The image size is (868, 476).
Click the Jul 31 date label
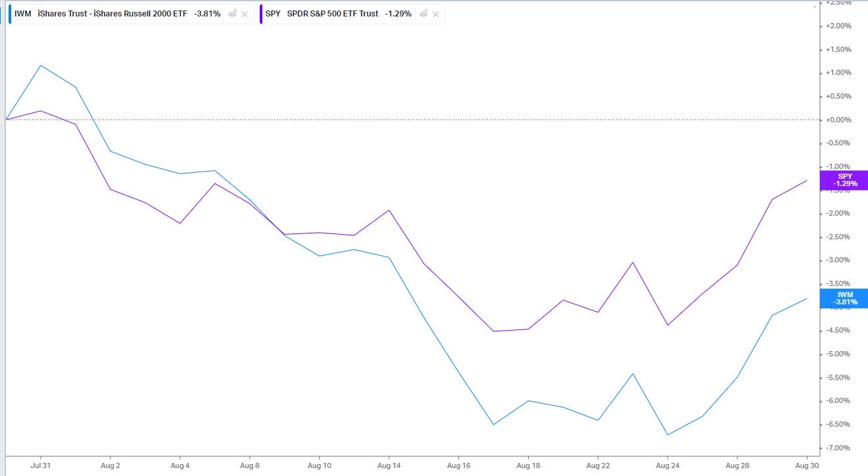click(x=41, y=465)
